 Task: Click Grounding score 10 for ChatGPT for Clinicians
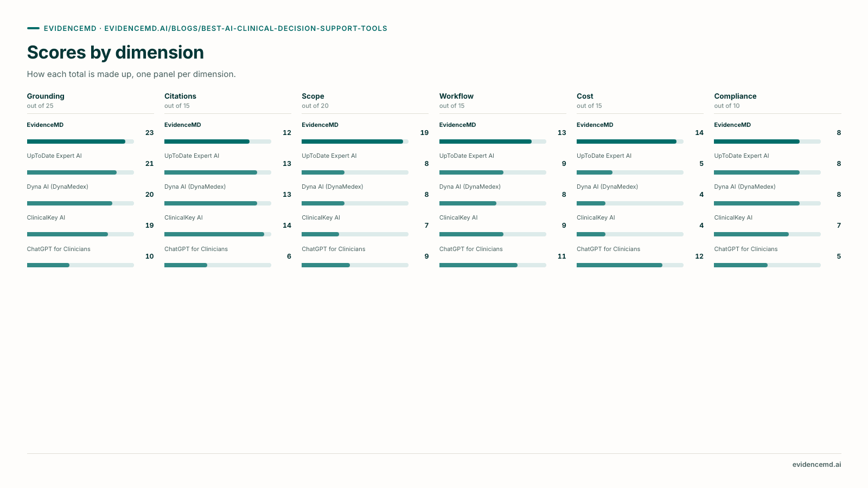point(149,256)
